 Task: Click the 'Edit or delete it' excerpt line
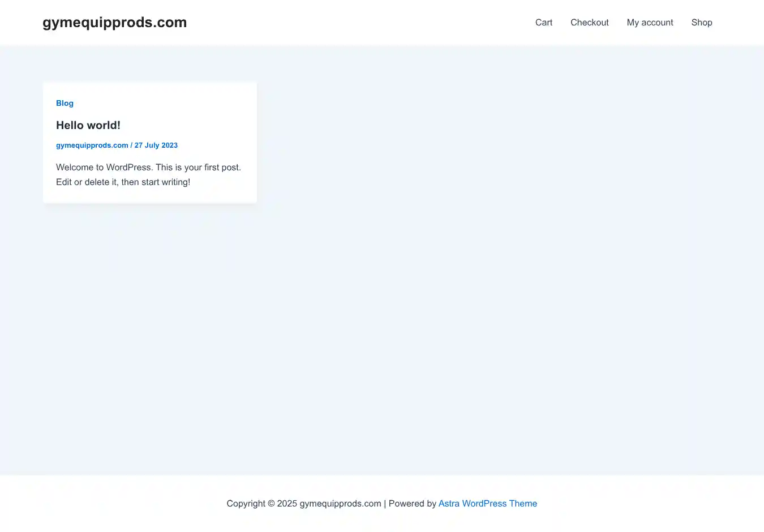(123, 182)
